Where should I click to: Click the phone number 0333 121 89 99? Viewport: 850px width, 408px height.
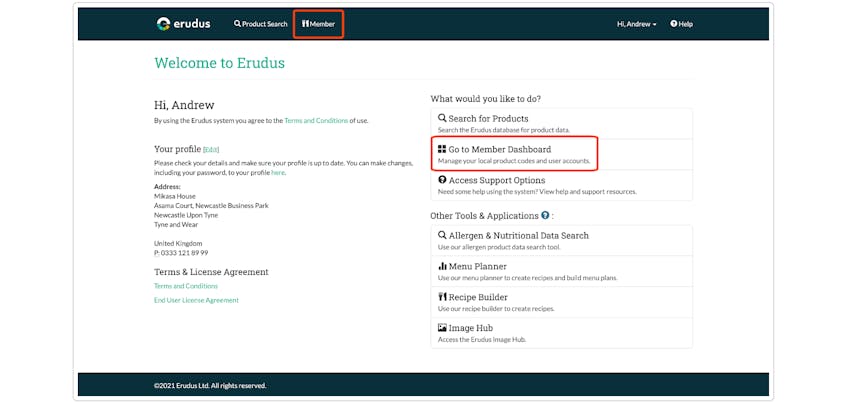tap(184, 253)
